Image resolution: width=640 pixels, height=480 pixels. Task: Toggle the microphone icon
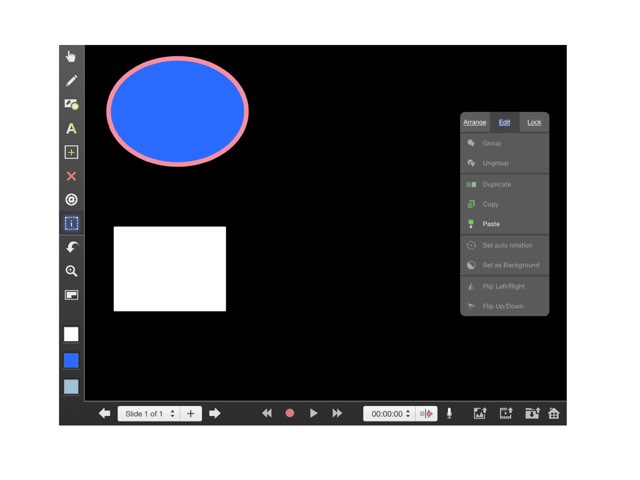coord(449,413)
